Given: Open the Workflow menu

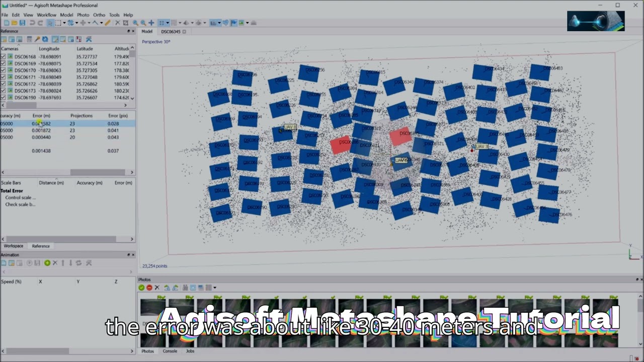Looking at the screenshot, I should (x=46, y=15).
